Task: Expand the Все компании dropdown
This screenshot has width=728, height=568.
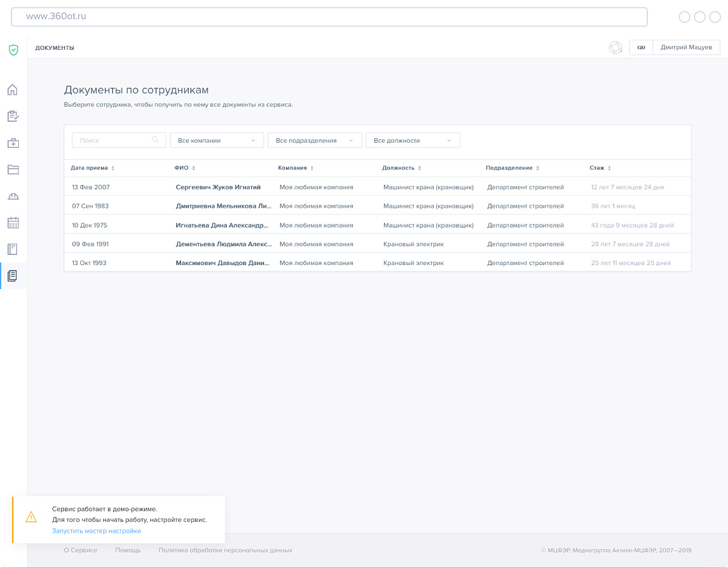Action: tap(217, 140)
